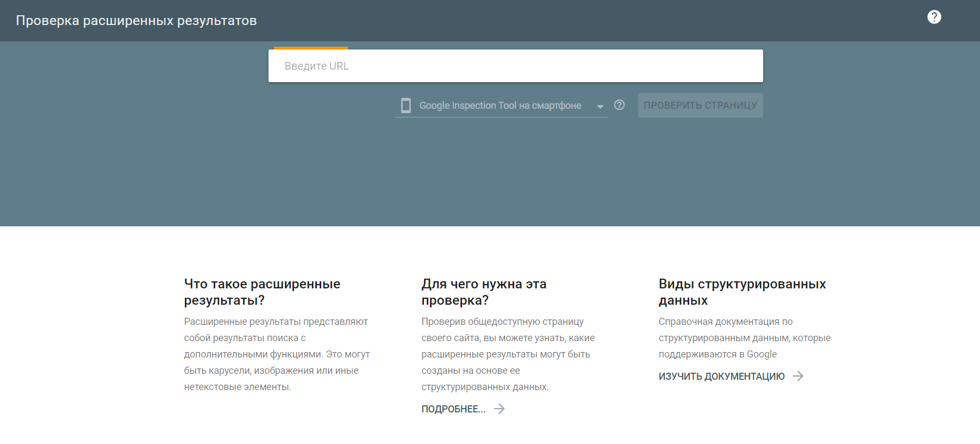Screen dimensions: 980x444
Task: Click the question mark beside the user agent dropdown
Action: pos(619,105)
